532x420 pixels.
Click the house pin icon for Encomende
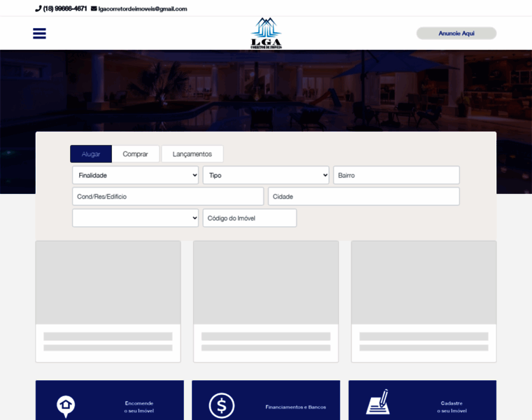coord(66,407)
